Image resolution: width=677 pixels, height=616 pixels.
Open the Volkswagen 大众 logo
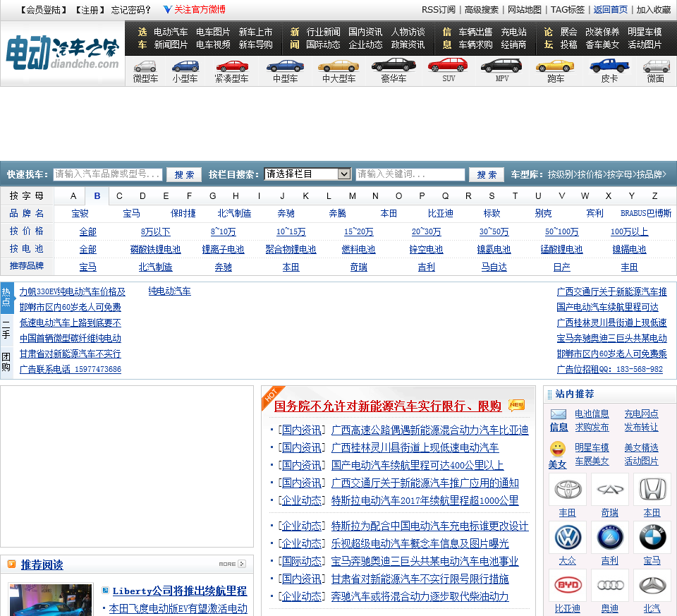coord(567,538)
